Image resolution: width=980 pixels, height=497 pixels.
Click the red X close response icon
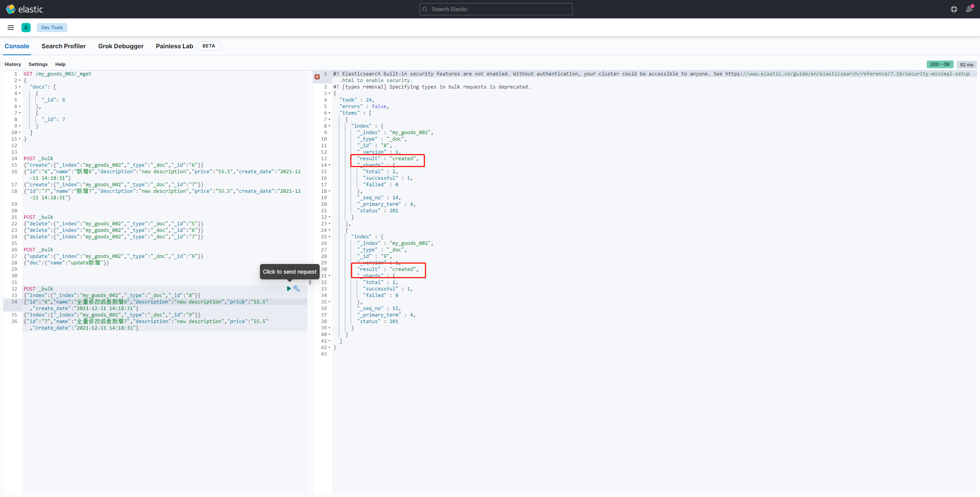point(317,77)
